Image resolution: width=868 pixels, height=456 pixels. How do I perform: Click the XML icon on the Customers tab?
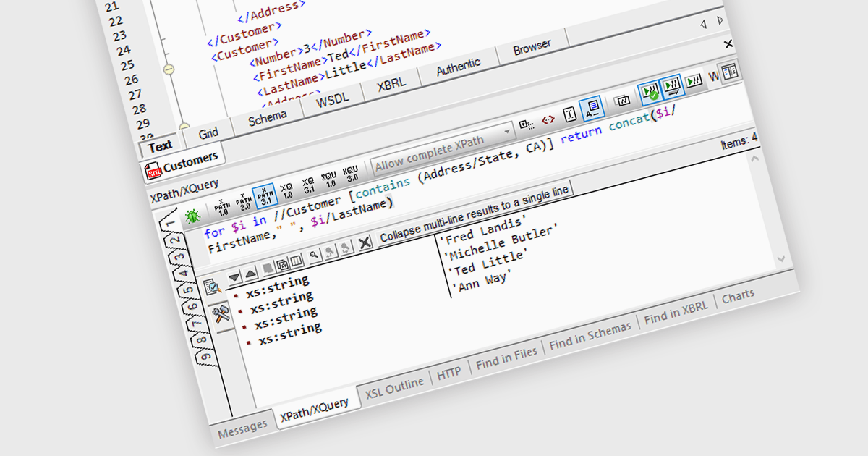tap(153, 171)
